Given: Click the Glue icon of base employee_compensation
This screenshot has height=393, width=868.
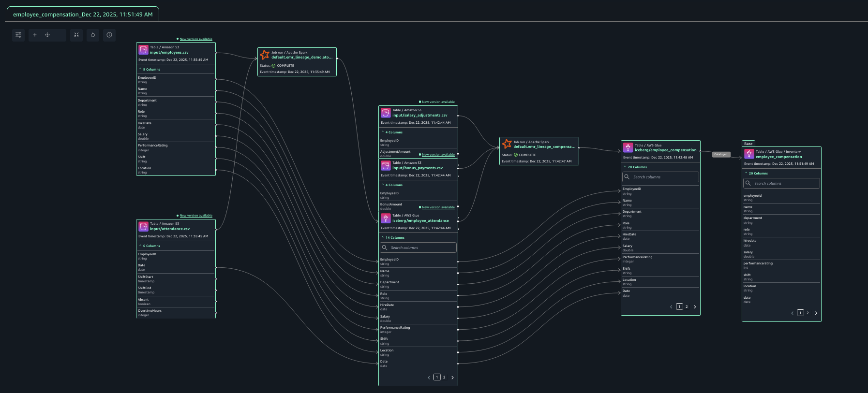Looking at the screenshot, I should pos(749,154).
